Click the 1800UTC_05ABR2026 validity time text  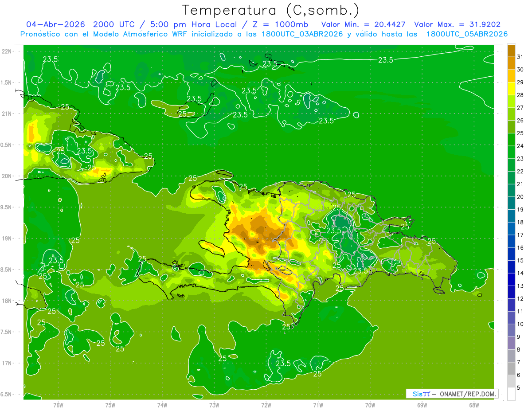(467, 34)
